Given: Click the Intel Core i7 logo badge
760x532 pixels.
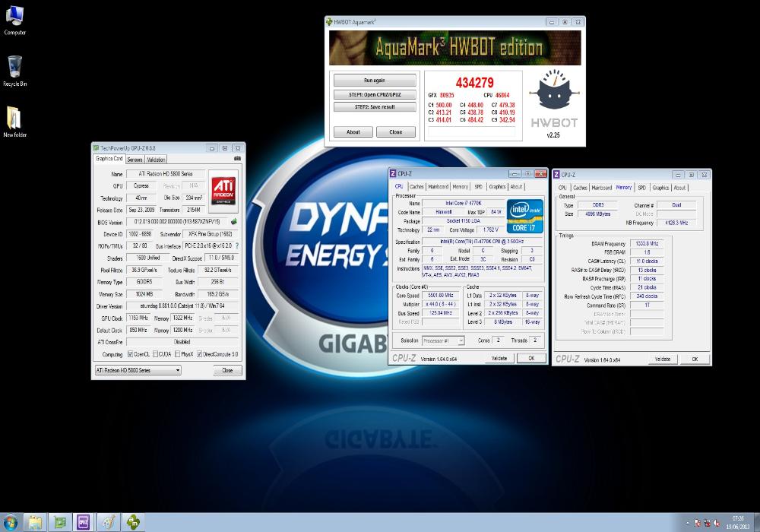Looking at the screenshot, I should 525,217.
